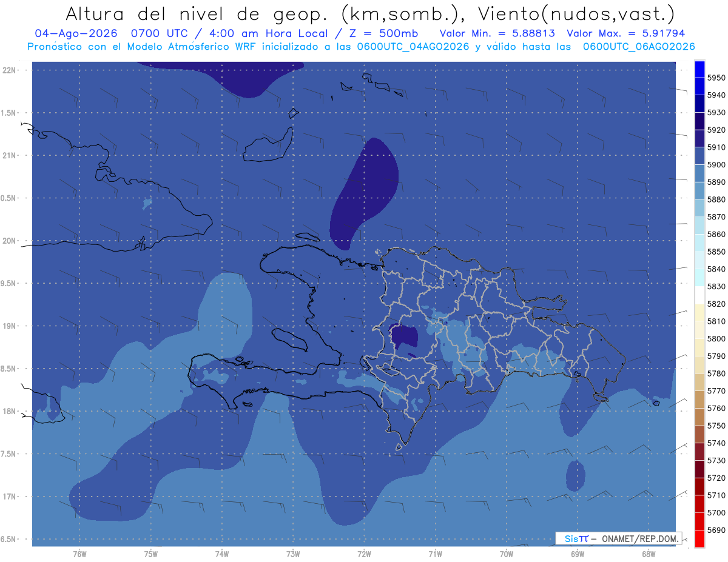Screen dimensions: 728x562
Task: Click the map title 'Altura del nivel de geop.'
Action: (198, 14)
